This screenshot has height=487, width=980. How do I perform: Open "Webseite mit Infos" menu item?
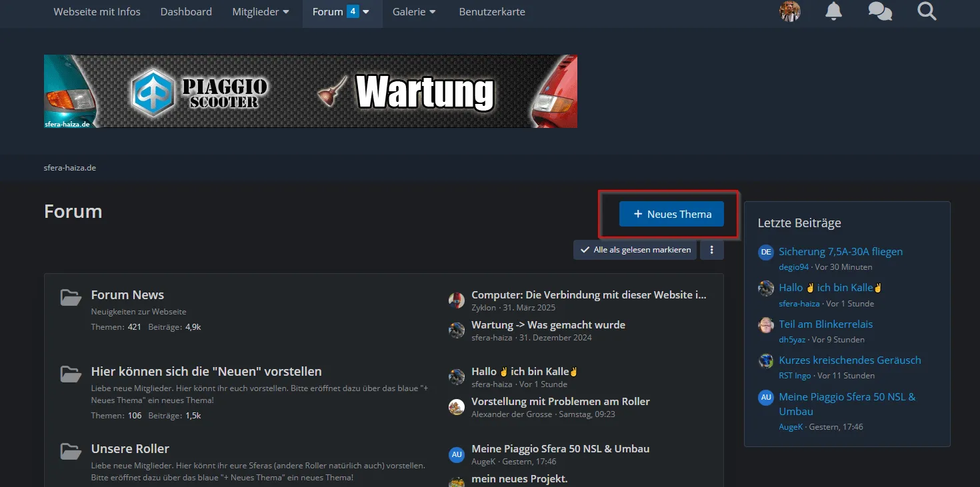click(x=97, y=12)
